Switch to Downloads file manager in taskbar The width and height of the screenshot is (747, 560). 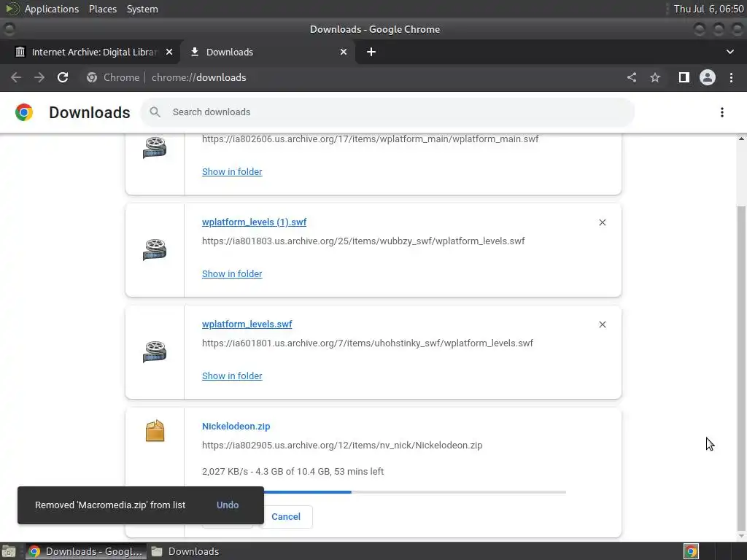(186, 551)
